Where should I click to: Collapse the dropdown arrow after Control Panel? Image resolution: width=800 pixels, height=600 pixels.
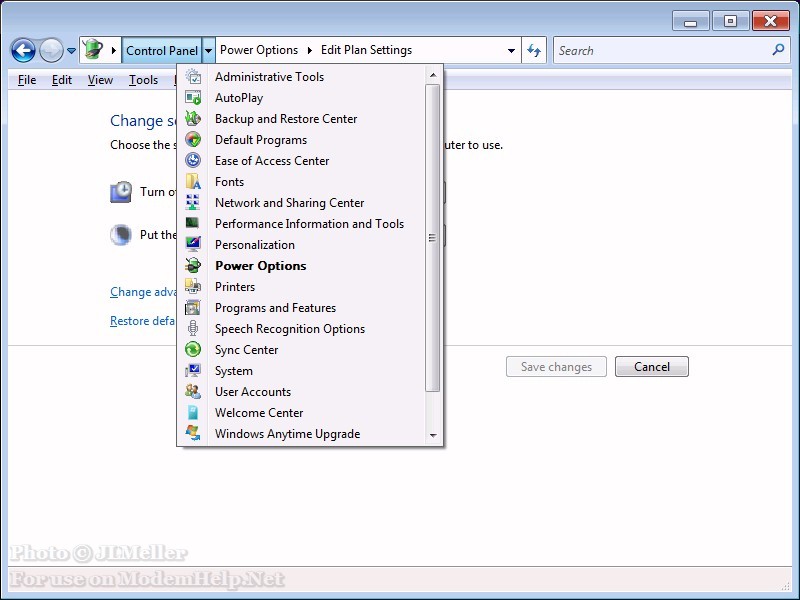209,50
